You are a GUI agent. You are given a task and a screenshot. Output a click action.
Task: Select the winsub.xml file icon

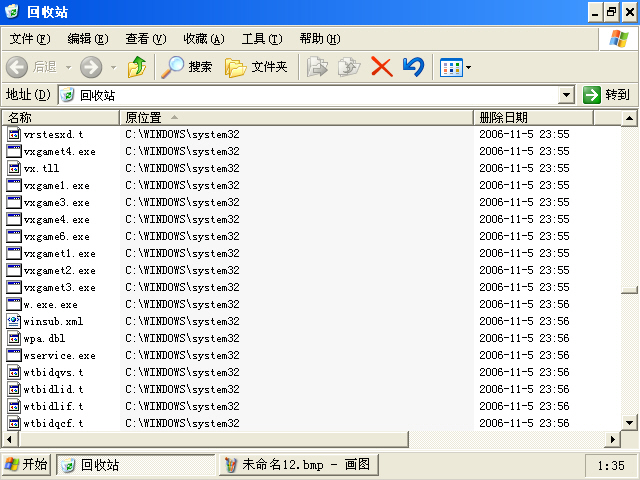pyautogui.click(x=14, y=321)
